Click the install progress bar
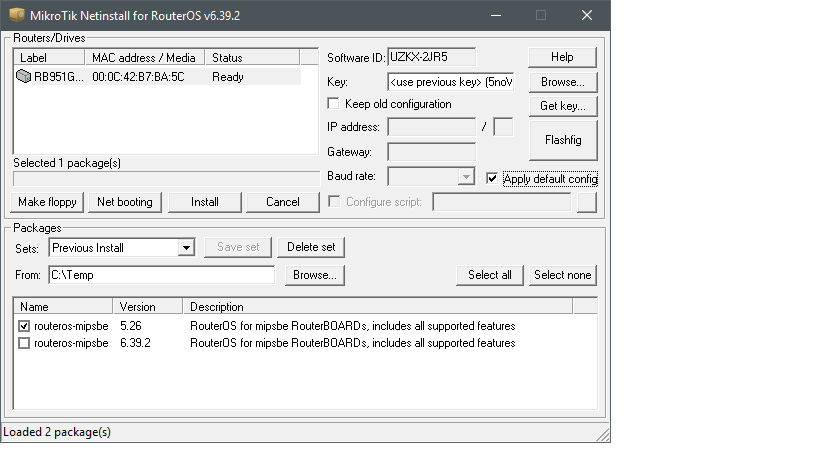This screenshot has height=460, width=819. tap(167, 179)
